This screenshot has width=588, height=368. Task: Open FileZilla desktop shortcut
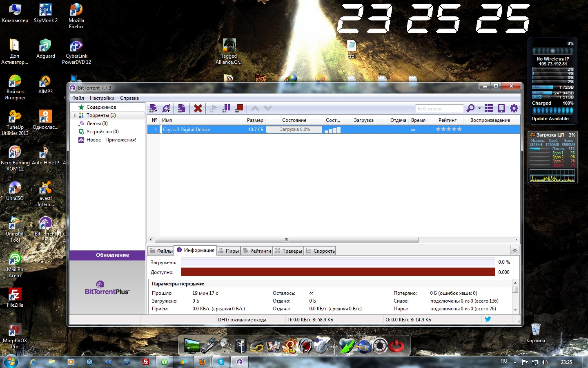(x=15, y=297)
